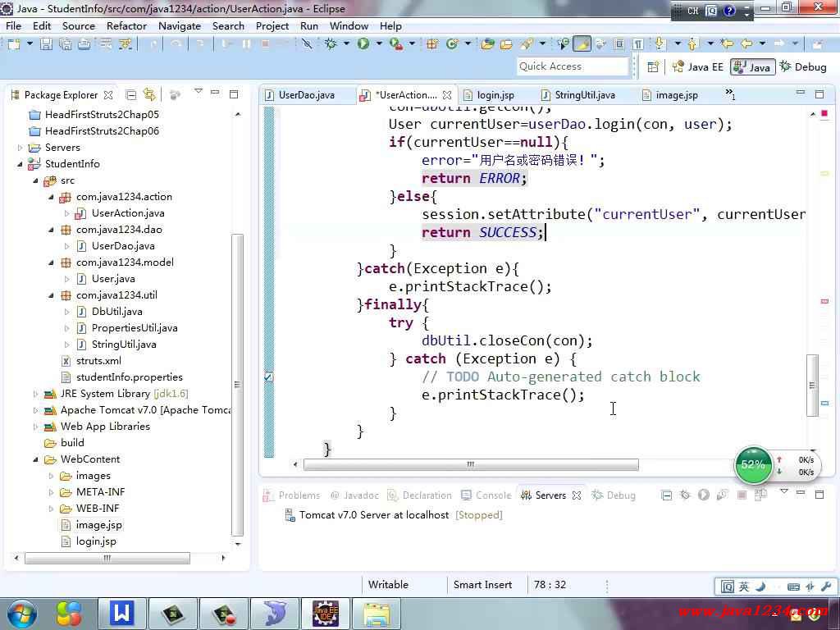Start the server from Servers view toolbar

(x=703, y=495)
